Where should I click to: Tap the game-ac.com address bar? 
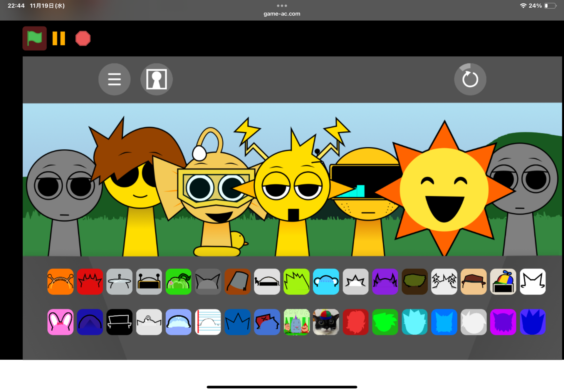(282, 14)
